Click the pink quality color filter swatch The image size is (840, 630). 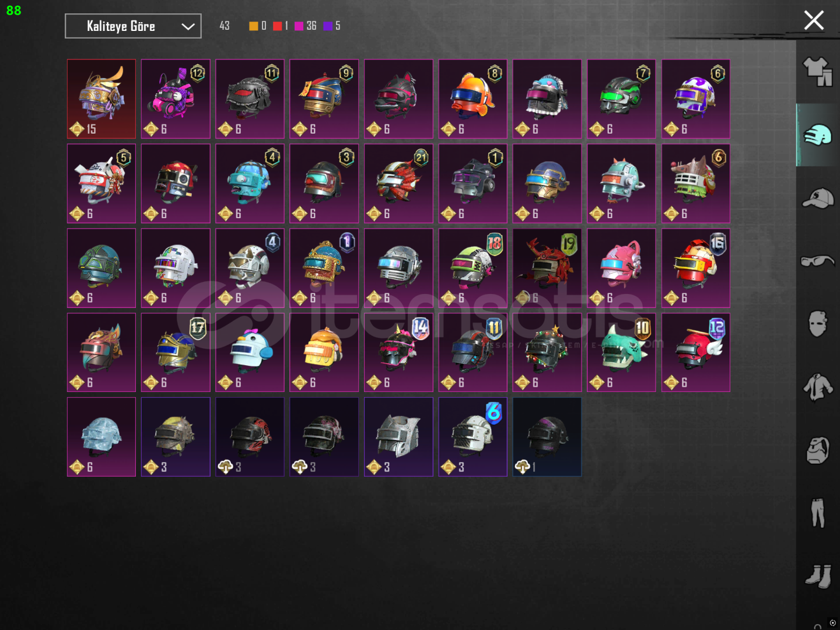[299, 26]
